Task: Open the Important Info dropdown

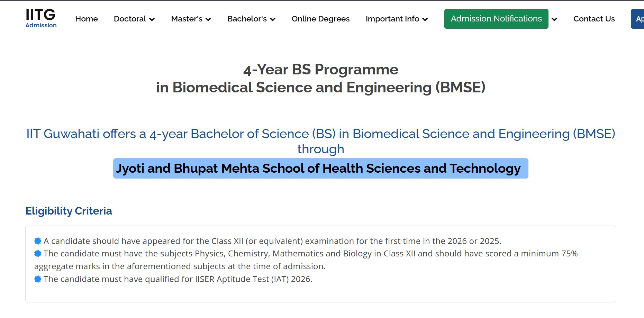Action: pos(397,19)
